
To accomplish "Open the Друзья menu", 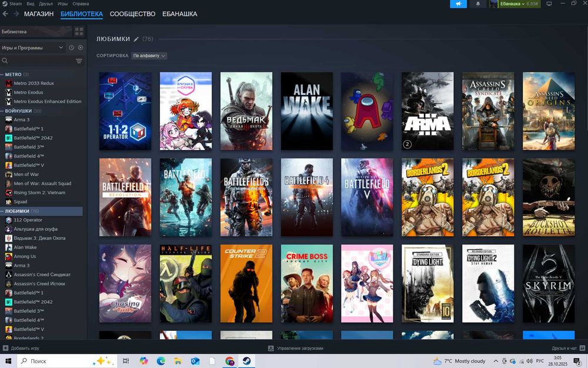I will tap(46, 4).
